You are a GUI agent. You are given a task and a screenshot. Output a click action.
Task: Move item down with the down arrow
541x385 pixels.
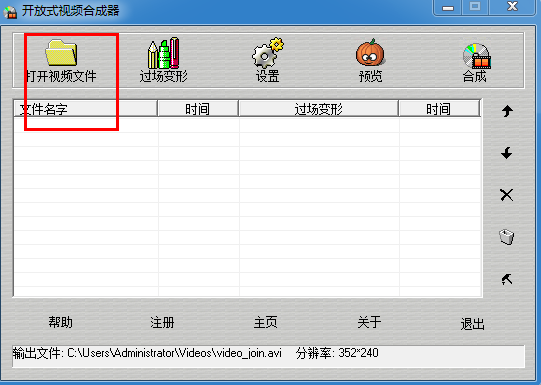507,153
